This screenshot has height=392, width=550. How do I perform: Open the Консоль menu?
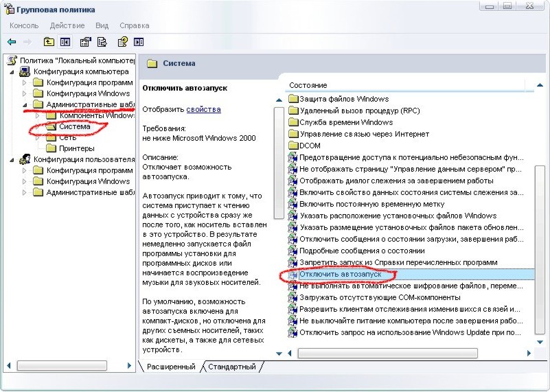[24, 25]
